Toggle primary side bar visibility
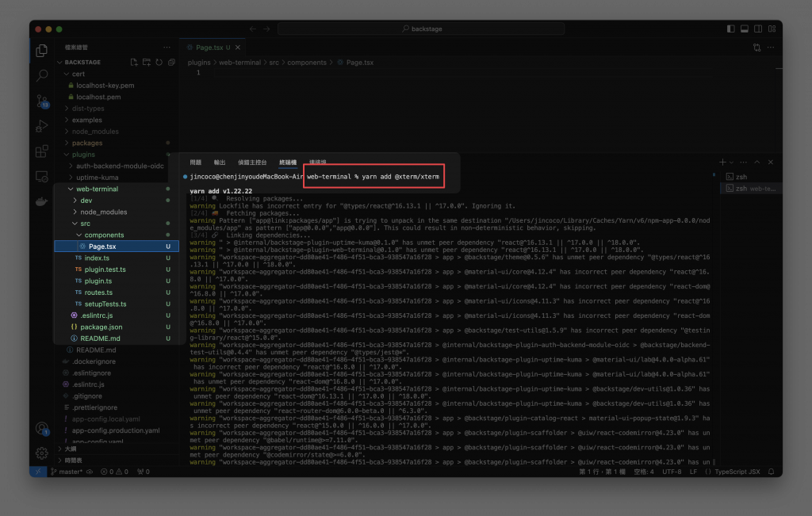 [730, 29]
